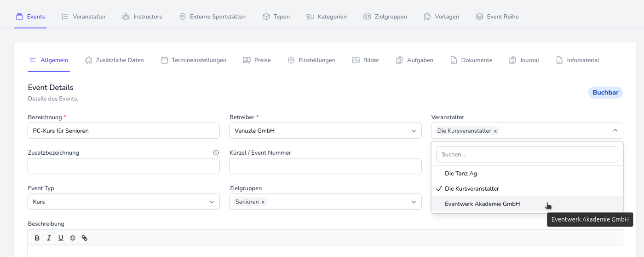Select Eventwerk Akademie GmbH option
This screenshot has height=257, width=644.
(482, 204)
